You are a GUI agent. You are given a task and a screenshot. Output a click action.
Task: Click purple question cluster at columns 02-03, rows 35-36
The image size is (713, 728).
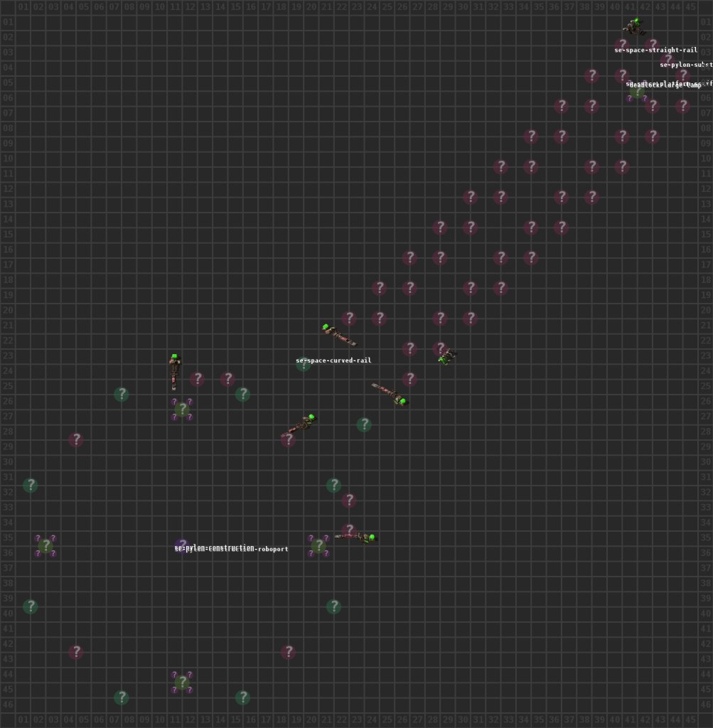[45, 545]
